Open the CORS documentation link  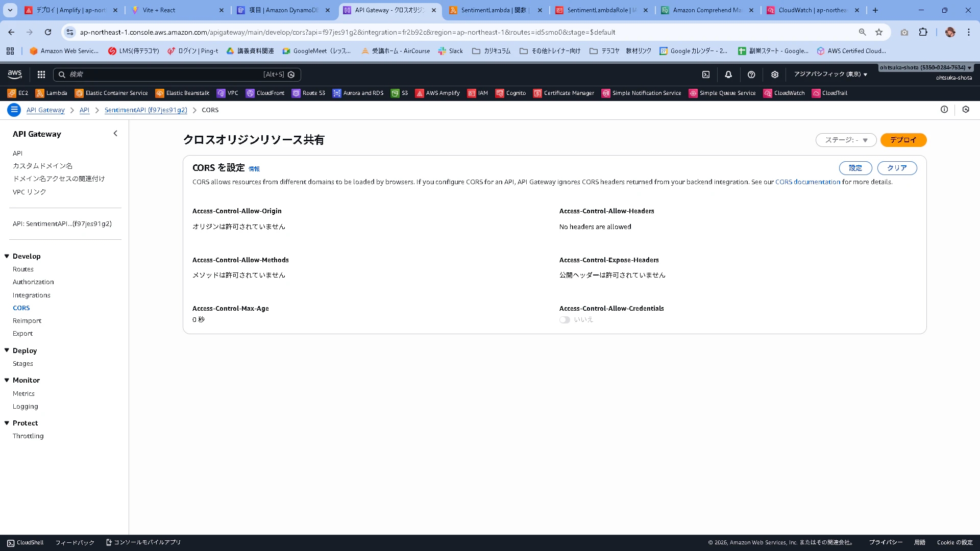[807, 182]
